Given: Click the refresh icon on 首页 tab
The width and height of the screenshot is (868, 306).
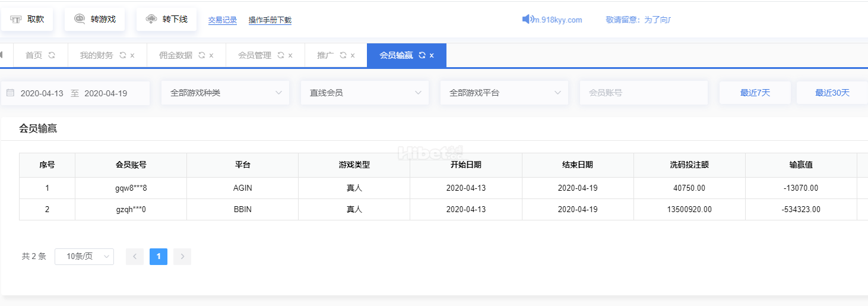Looking at the screenshot, I should 52,55.
